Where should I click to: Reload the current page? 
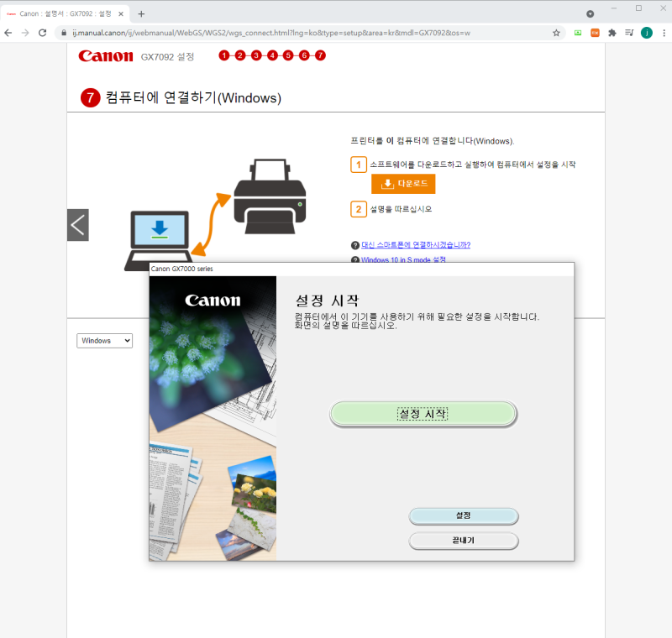tap(42, 33)
